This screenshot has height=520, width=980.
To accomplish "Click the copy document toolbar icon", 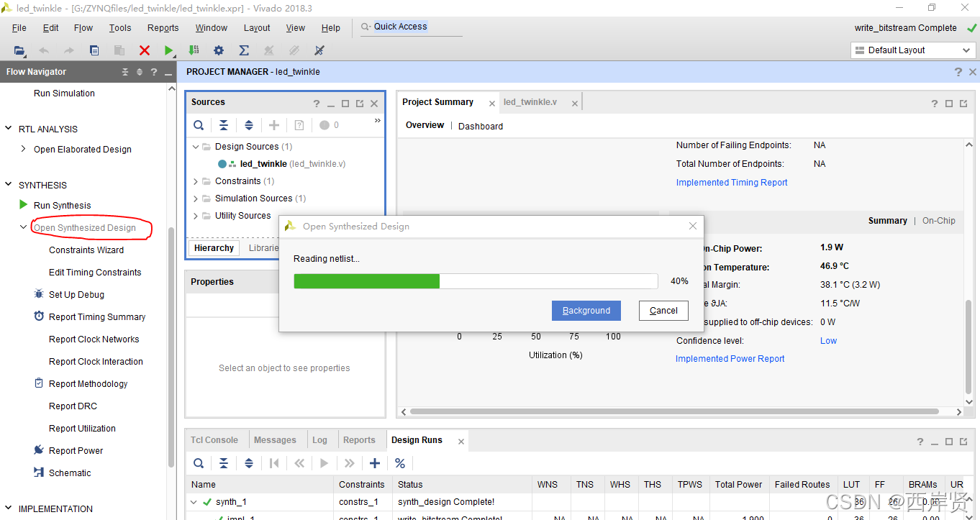I will [x=94, y=50].
